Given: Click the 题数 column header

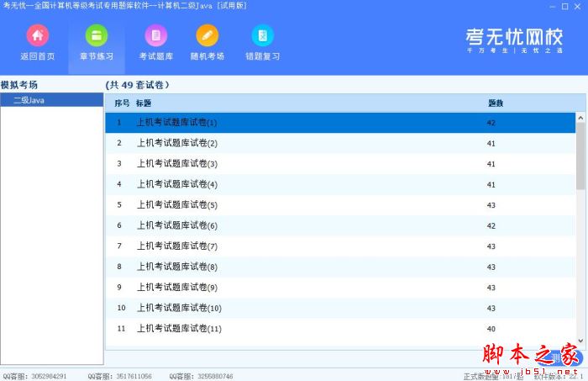Looking at the screenshot, I should (496, 103).
